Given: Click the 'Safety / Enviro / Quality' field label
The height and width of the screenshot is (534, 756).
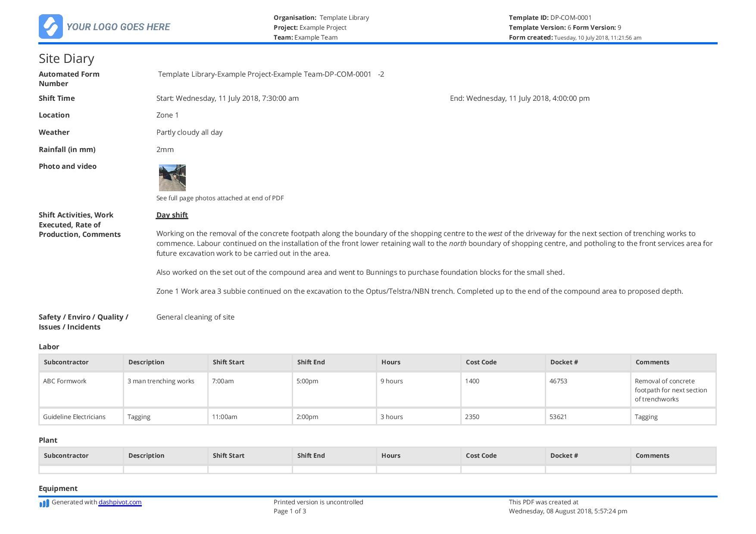Looking at the screenshot, I should [84, 322].
